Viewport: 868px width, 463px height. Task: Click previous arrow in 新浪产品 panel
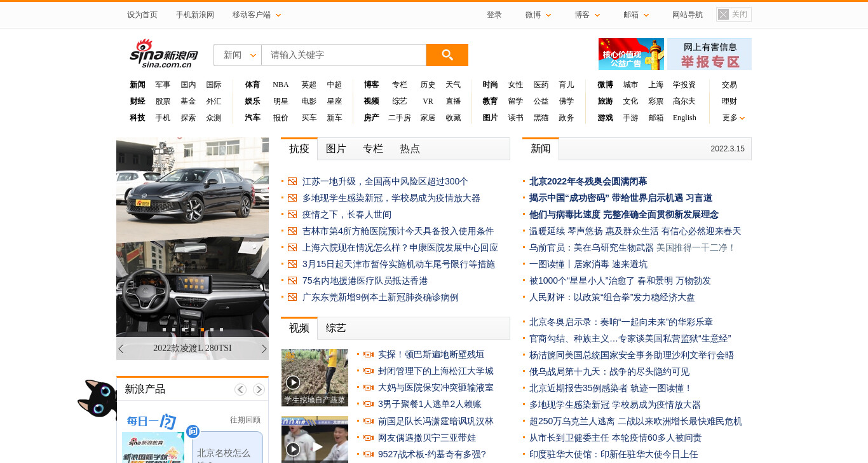click(240, 389)
